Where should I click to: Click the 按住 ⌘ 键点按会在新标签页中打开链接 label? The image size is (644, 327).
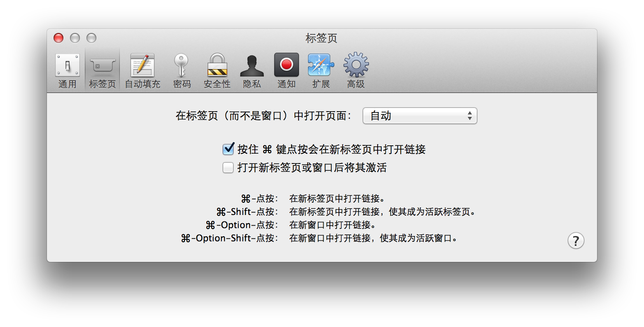click(331, 149)
